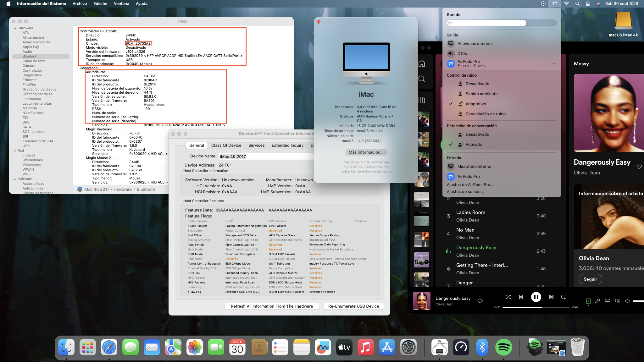Image resolution: width=644 pixels, height=362 pixels.
Task: Switch to Class Of Device tab
Action: coord(226,145)
